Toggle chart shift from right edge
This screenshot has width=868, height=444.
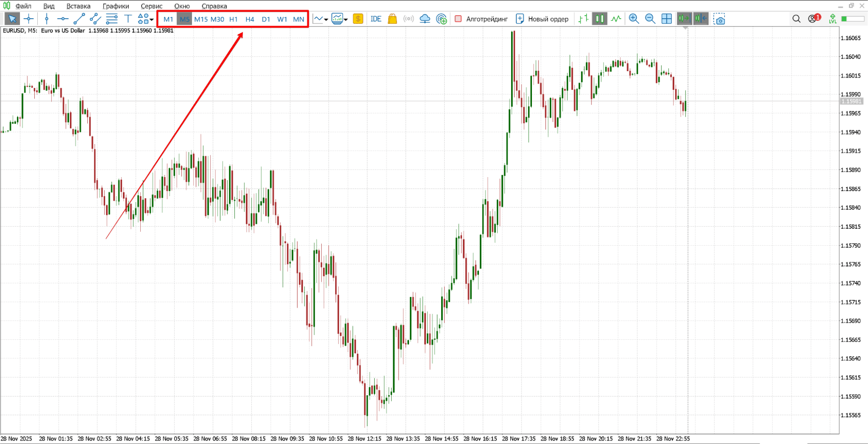point(701,19)
